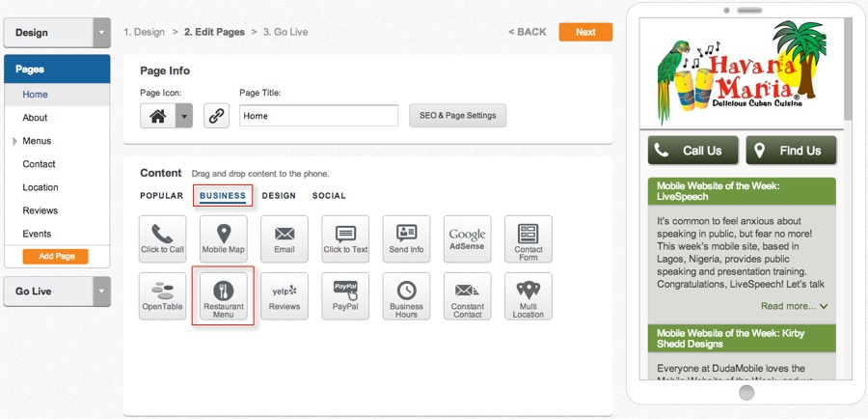Switch to the BUSINESS content tab
This screenshot has height=419, width=868.
(x=223, y=196)
